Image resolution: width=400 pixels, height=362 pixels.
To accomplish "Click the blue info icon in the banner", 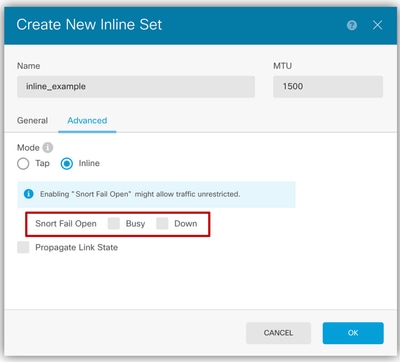I will coord(29,194).
